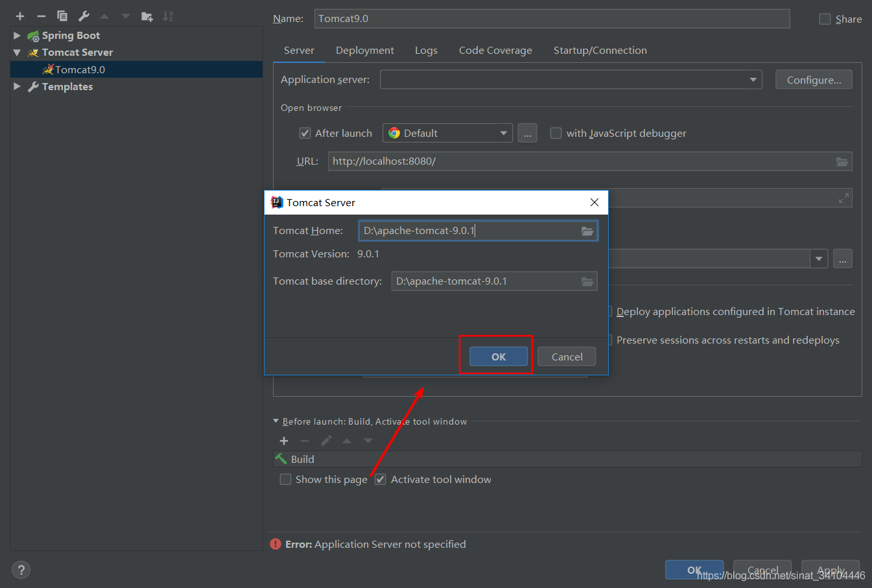Open the Default browser dropdown

447,134
